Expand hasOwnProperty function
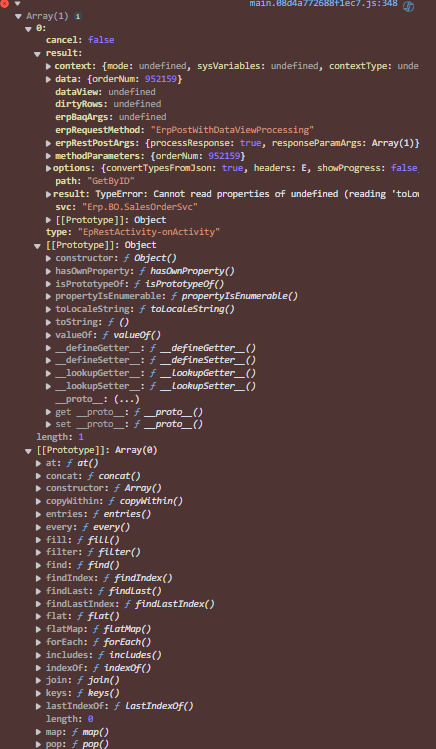The image size is (436, 749). [49, 271]
